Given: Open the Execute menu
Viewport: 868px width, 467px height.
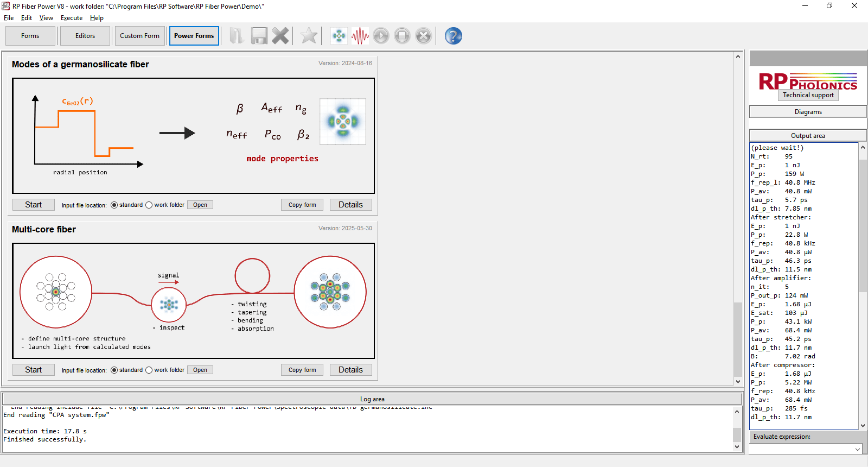Looking at the screenshot, I should 72,18.
